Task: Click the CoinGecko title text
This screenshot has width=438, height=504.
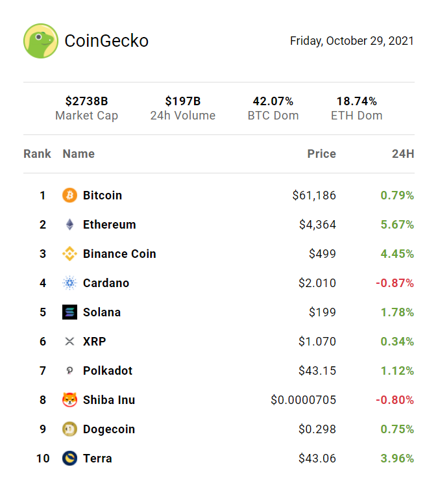Action: [106, 41]
